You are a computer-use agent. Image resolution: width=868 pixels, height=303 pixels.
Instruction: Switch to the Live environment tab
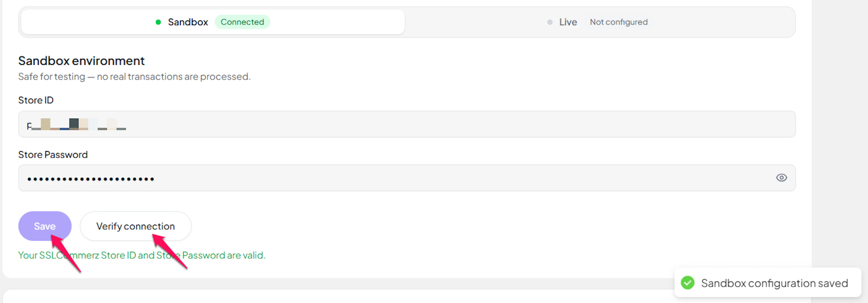597,22
